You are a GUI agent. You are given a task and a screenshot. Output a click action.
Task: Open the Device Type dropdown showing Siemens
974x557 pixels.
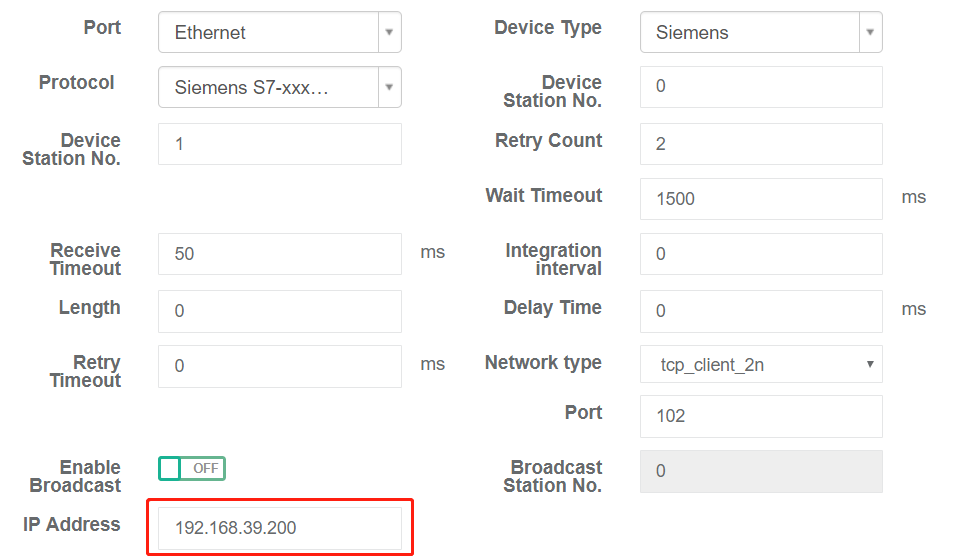click(x=749, y=32)
